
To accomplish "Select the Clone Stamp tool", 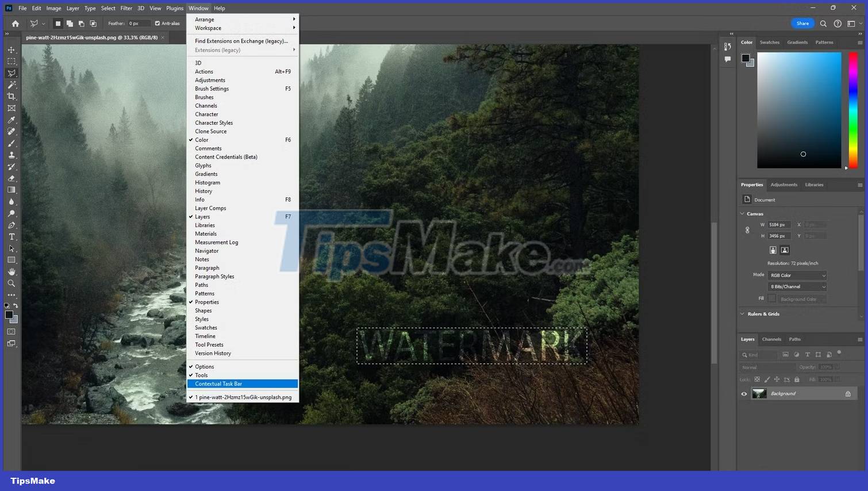I will point(11,155).
